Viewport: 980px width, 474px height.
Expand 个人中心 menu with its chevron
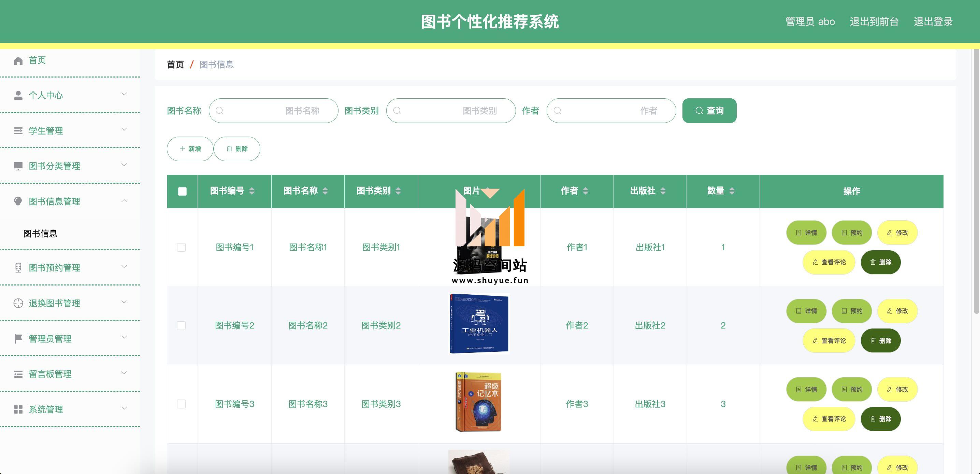pos(124,94)
